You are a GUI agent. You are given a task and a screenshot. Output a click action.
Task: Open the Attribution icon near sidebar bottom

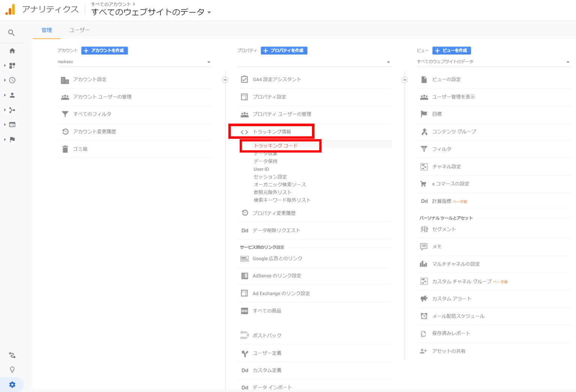12,355
